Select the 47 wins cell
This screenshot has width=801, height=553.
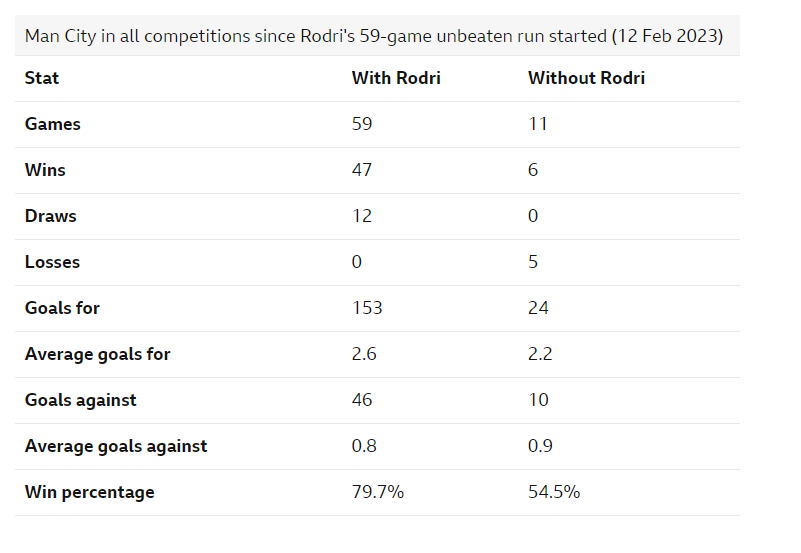point(362,170)
